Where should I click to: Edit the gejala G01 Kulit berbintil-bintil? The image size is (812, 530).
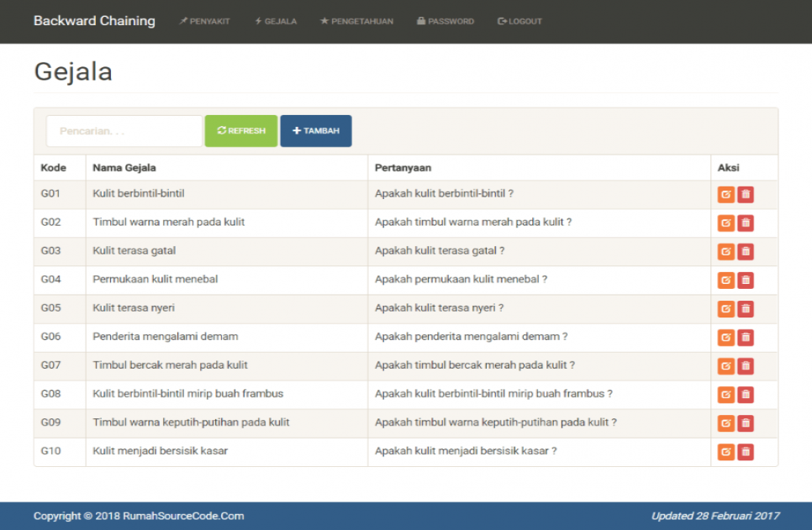coord(725,194)
